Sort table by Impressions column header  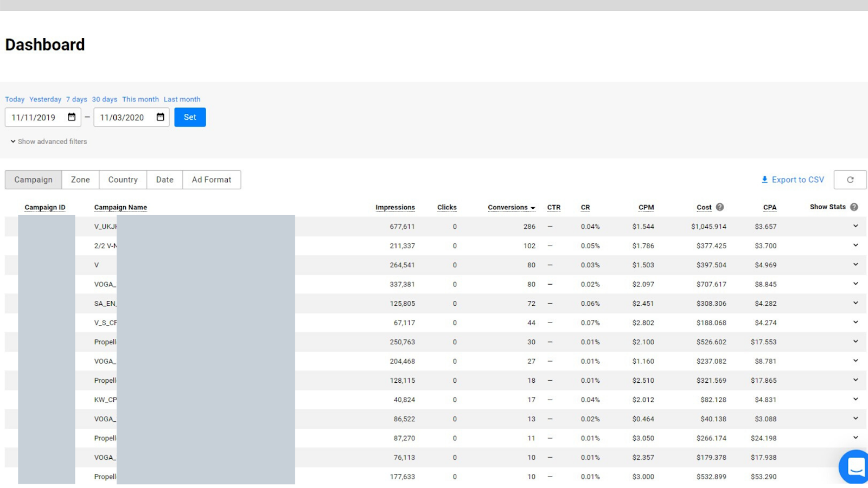(395, 208)
